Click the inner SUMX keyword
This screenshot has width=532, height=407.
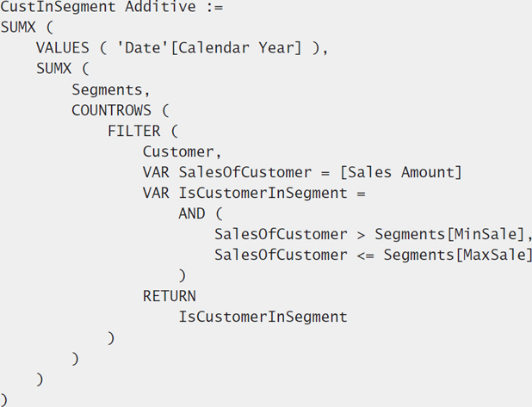pos(53,69)
